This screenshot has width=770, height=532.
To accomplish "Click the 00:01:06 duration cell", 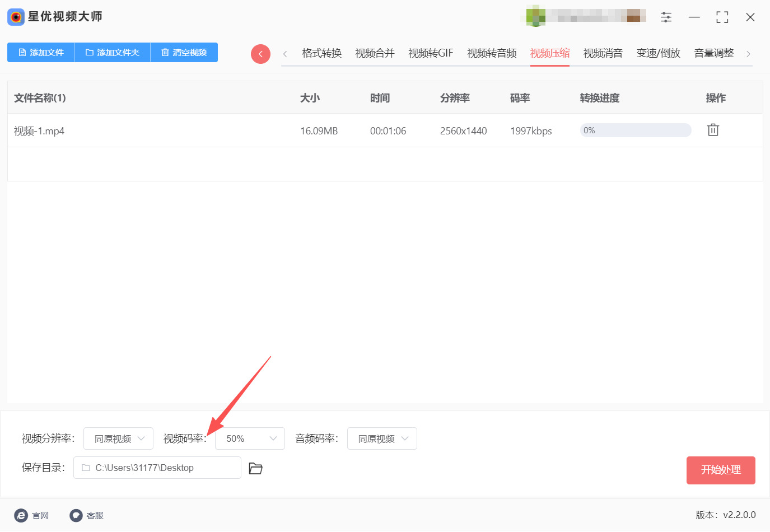I will [388, 131].
